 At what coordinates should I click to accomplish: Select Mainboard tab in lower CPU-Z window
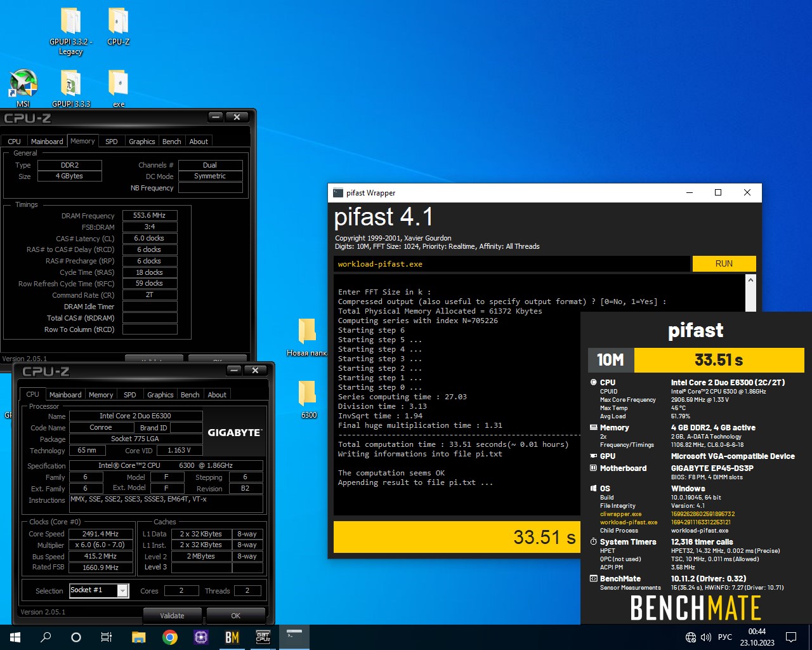(65, 395)
